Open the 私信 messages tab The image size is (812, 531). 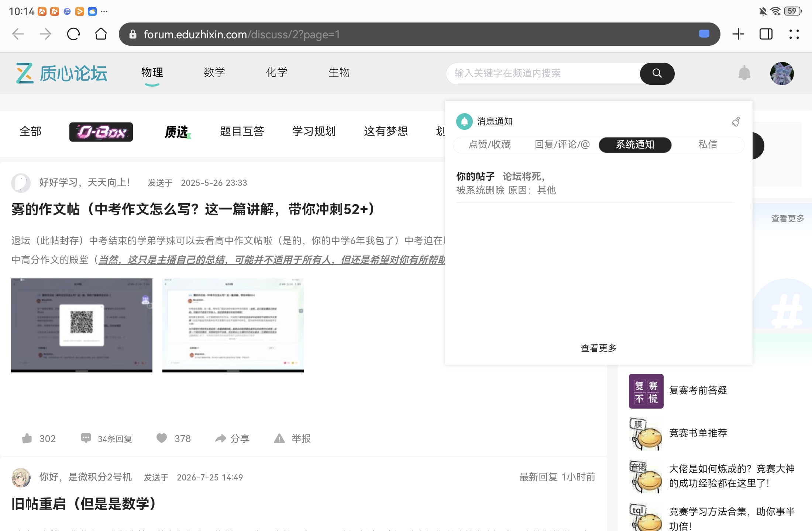[x=708, y=145]
